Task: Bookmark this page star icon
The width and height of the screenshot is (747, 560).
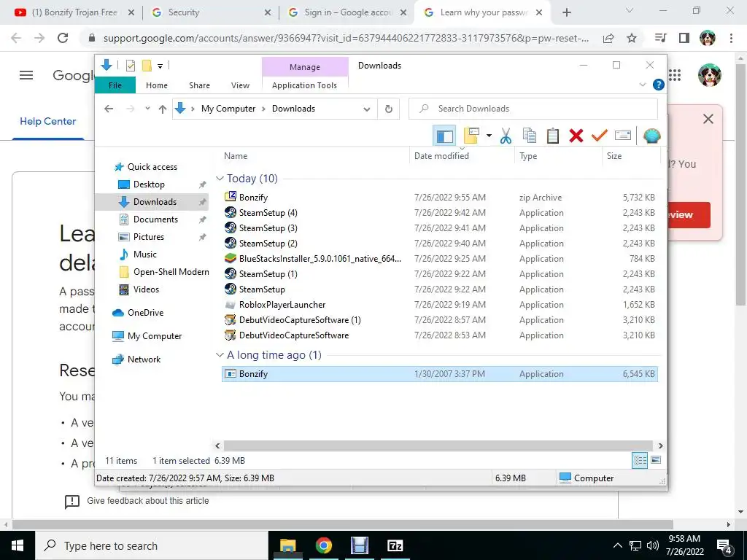Action: coord(632,38)
